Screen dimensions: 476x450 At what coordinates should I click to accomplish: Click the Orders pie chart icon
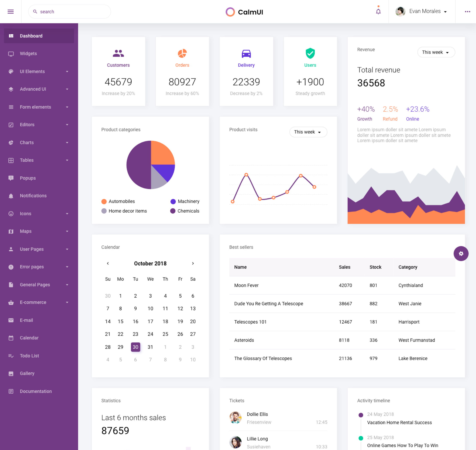182,53
